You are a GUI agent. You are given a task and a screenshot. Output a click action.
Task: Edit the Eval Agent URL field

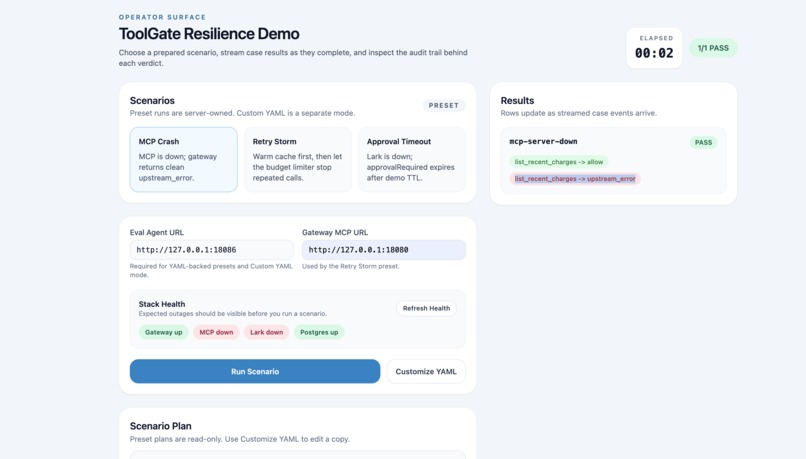(212, 250)
